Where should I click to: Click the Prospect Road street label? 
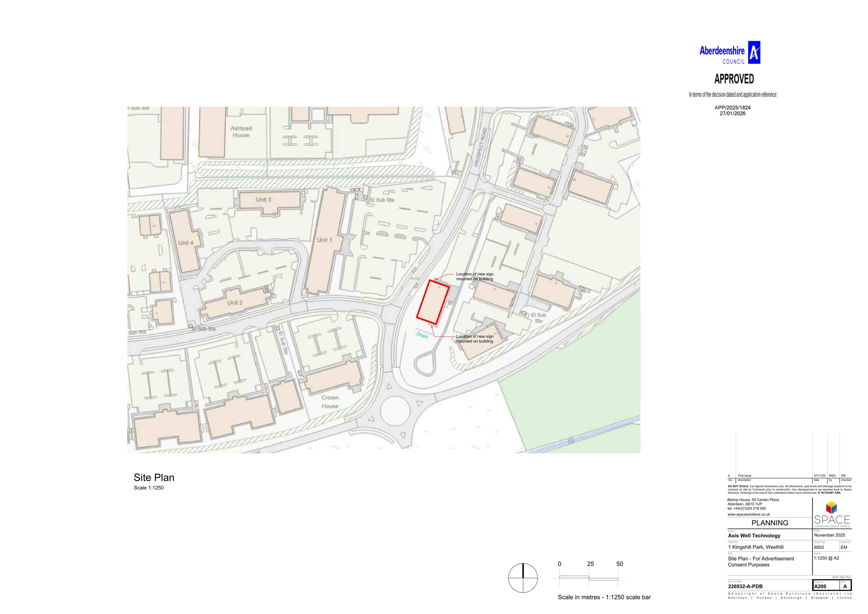(480, 147)
